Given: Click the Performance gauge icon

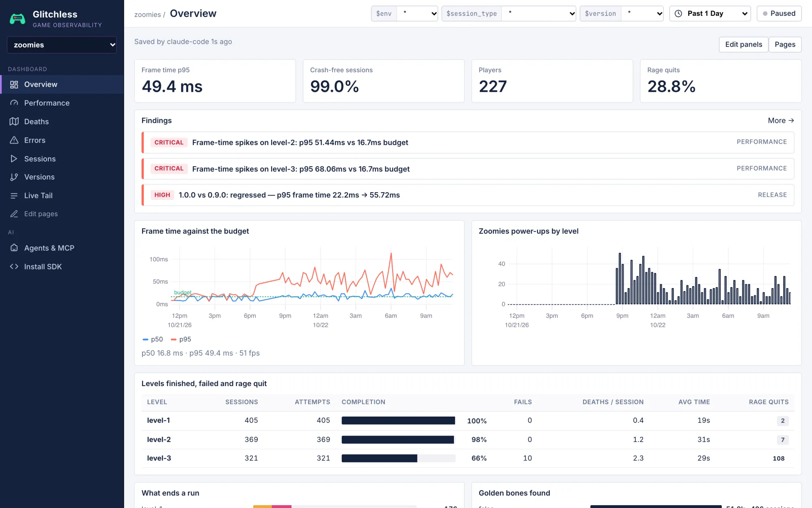Looking at the screenshot, I should pos(14,103).
